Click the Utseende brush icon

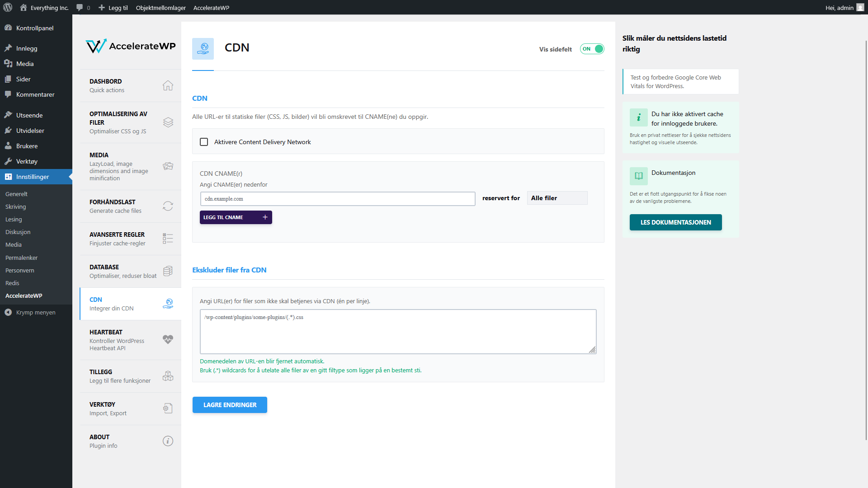[x=8, y=115]
